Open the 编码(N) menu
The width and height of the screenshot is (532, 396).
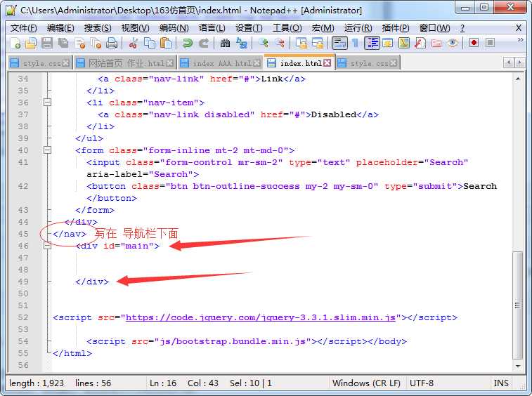point(174,28)
